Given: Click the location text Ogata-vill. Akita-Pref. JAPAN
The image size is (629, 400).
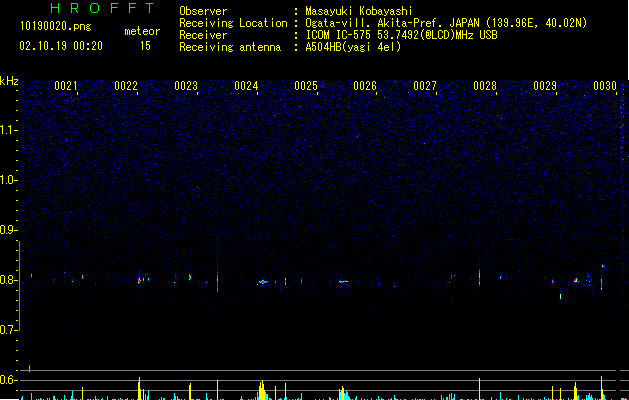Looking at the screenshot, I should coord(392,23).
